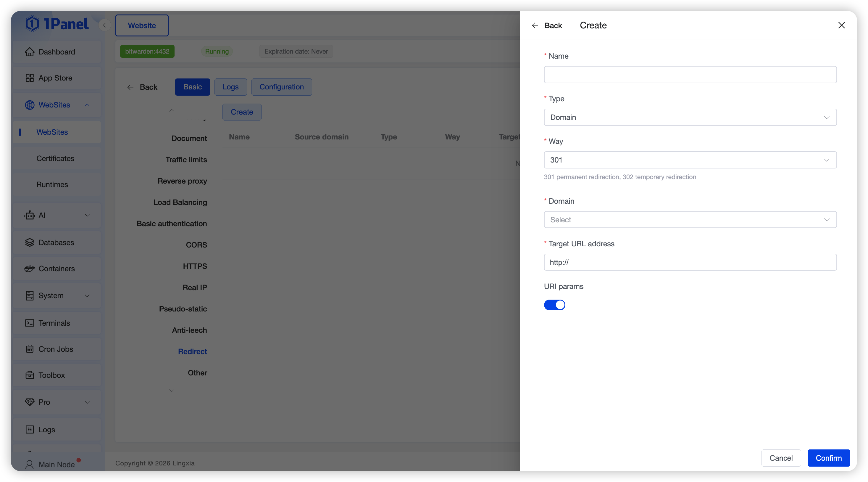Click the Databases stack icon
868x482 pixels.
click(30, 242)
